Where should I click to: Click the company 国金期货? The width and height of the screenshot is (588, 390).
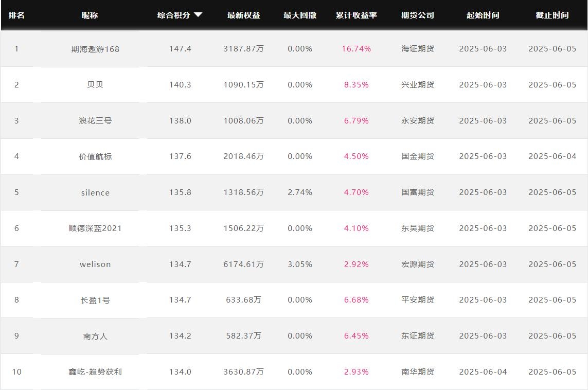point(418,156)
